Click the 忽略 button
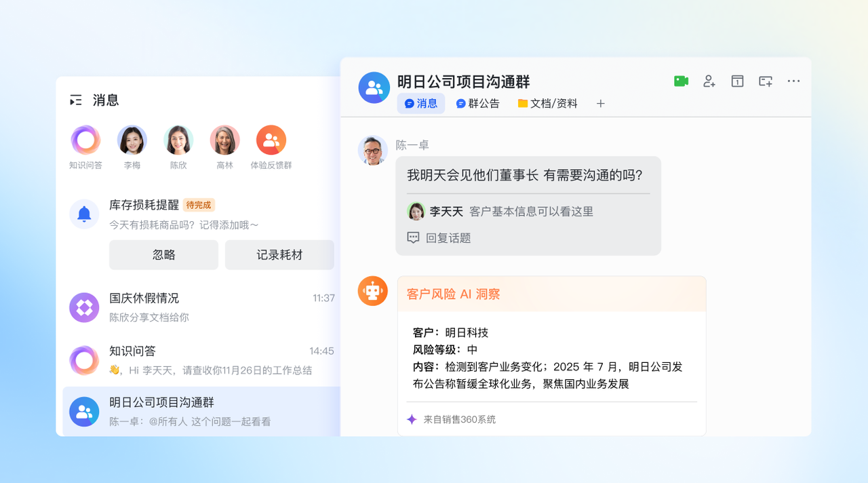 pos(164,255)
